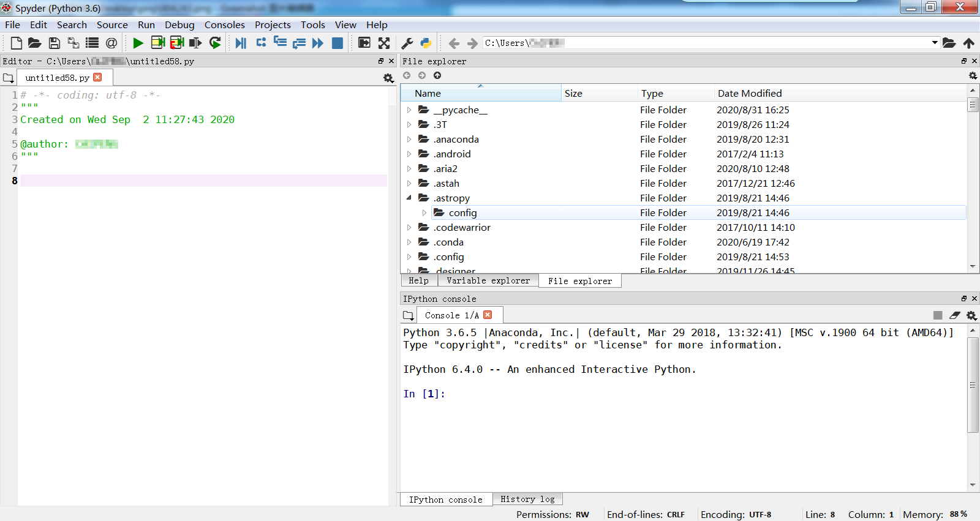Sort files by Name column header
This screenshot has width=980, height=521.
coord(481,94)
